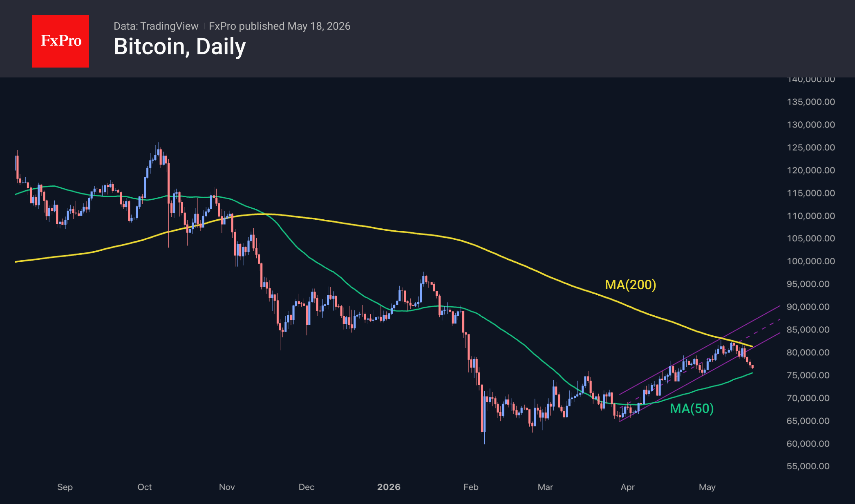Click the Feb label on time axis
Viewport: 855px width, 504px height.
pyautogui.click(x=471, y=487)
